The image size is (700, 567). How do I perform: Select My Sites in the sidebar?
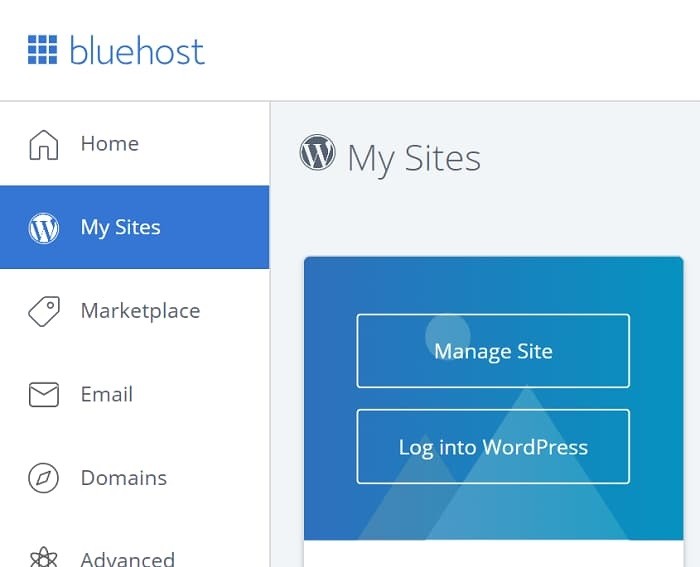[134, 227]
